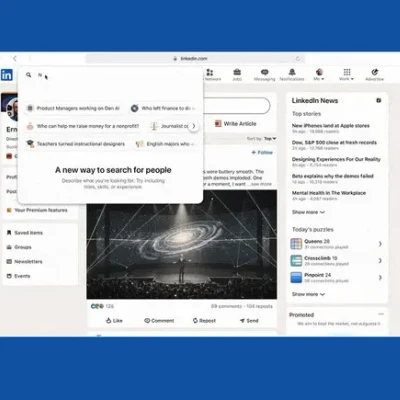The image size is (400, 400).
Task: Open the post's 69 comments link
Action: [226, 306]
